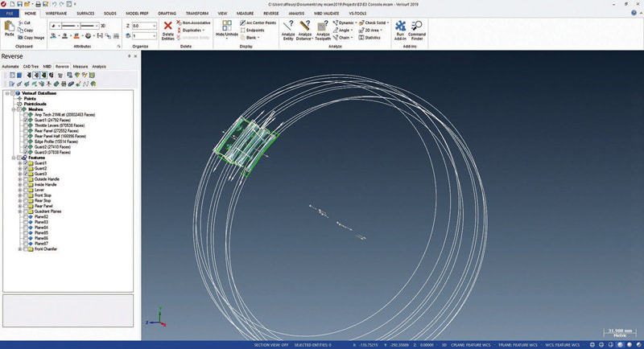
Task: Toggle checkbox for Edge Profile mesh
Action: click(26, 142)
